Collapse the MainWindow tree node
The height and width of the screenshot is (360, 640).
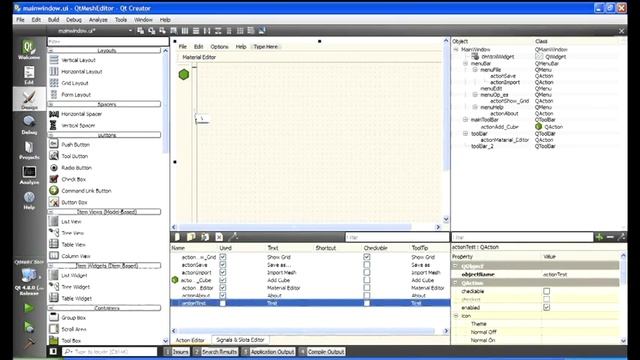point(456,49)
